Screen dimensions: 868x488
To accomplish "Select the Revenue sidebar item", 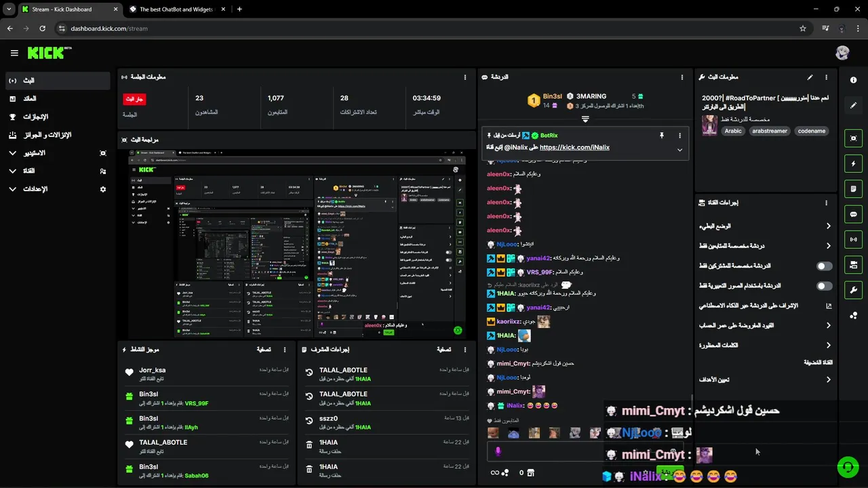I will (x=58, y=99).
